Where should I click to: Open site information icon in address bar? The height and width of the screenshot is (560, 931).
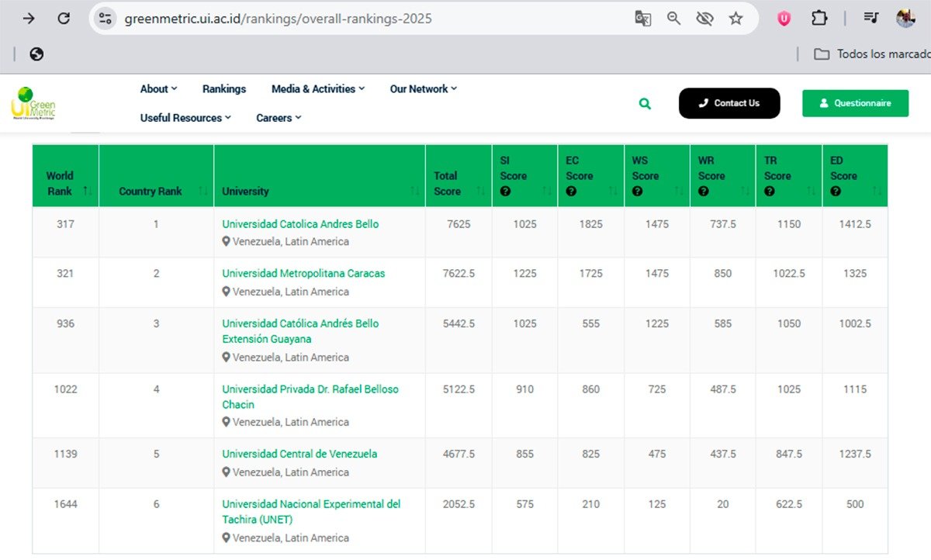tap(106, 18)
